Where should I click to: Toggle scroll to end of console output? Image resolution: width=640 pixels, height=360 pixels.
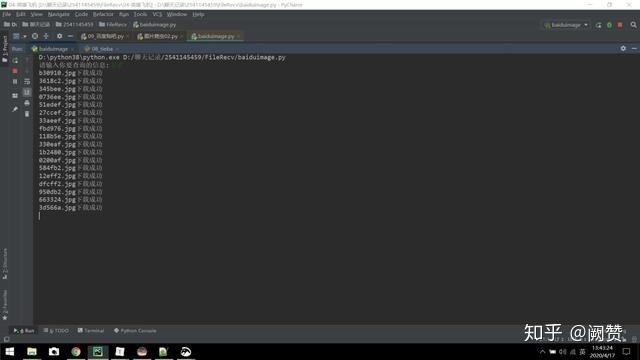coord(27,92)
